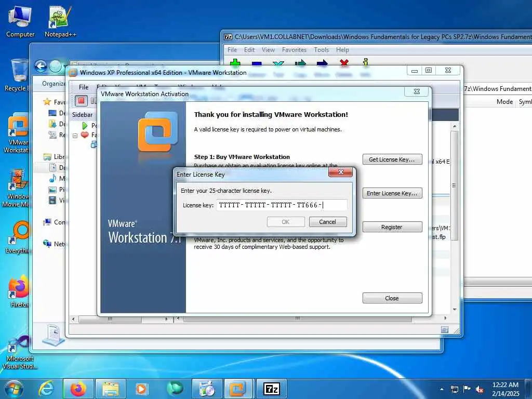Click the Mode column header in 7-Zip
Viewport: 532px width, 399px height.
(504, 102)
